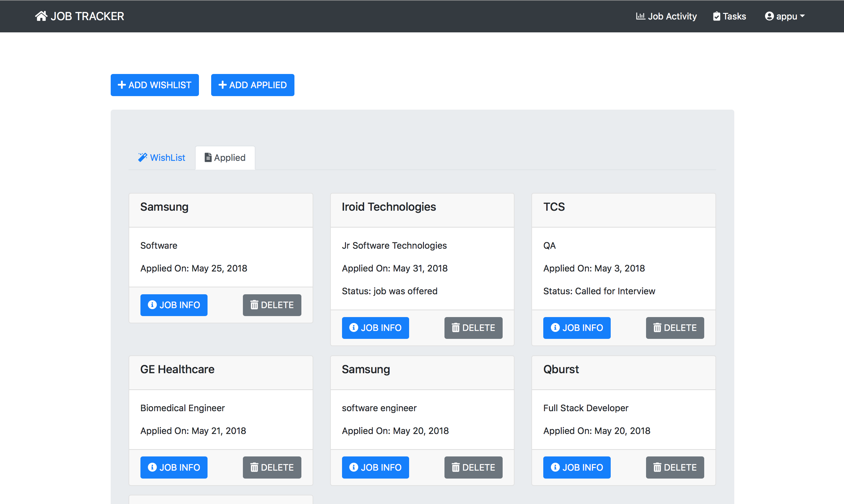Image resolution: width=844 pixels, height=504 pixels.
Task: Click the home icon beside JOB TRACKER
Action: coord(41,16)
